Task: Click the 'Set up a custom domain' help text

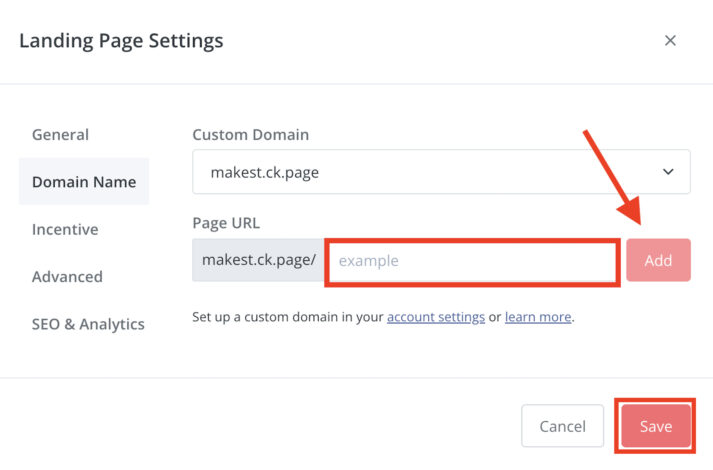Action: pos(287,317)
